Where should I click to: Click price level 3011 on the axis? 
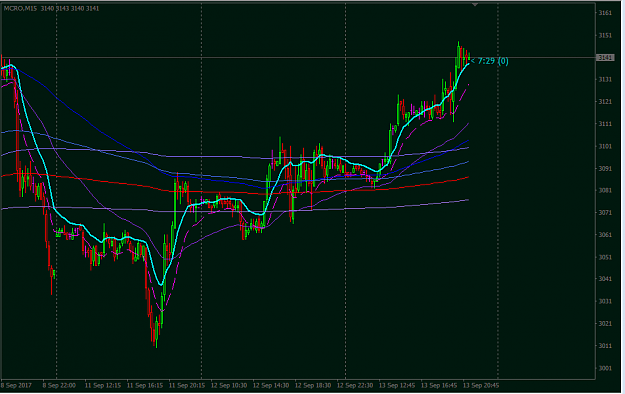click(x=605, y=346)
